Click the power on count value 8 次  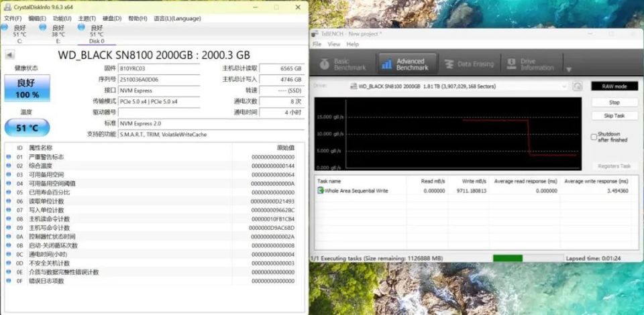282,101
